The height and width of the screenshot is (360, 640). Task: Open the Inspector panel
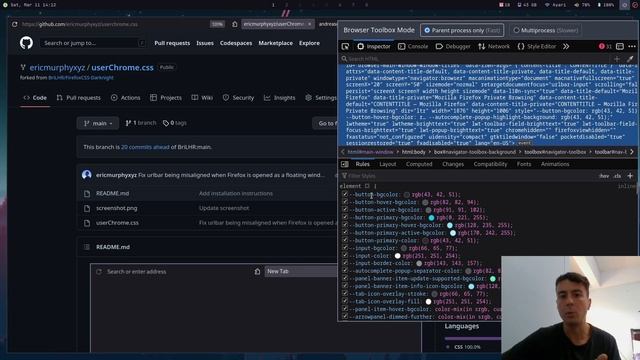pyautogui.click(x=374, y=47)
